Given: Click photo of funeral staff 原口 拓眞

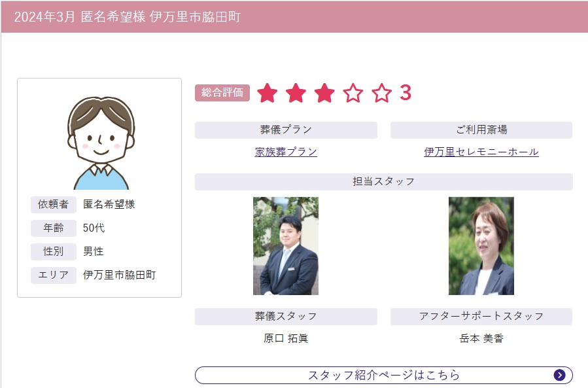Looking at the screenshot, I should [x=286, y=246].
